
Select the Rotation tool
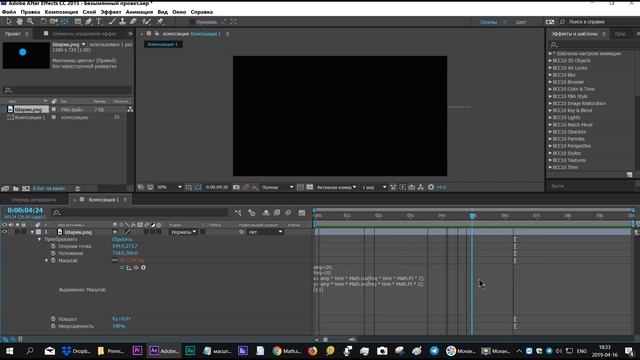43,21
